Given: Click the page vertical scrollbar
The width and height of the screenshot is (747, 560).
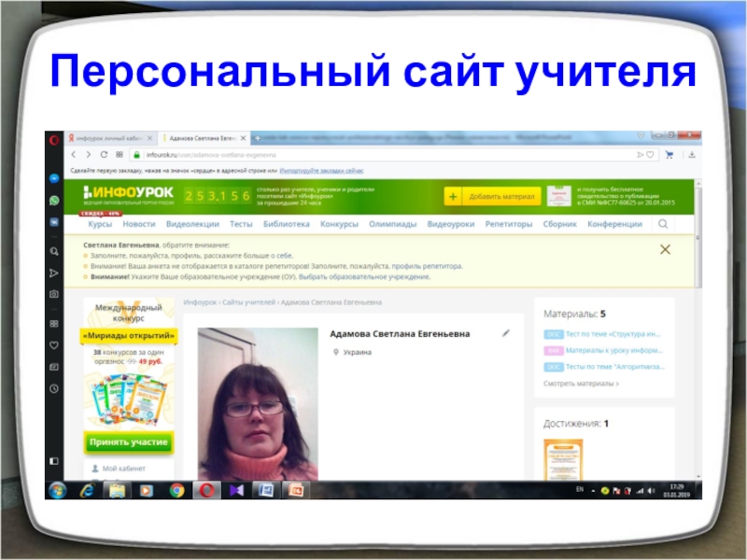Looking at the screenshot, I should tap(698, 238).
